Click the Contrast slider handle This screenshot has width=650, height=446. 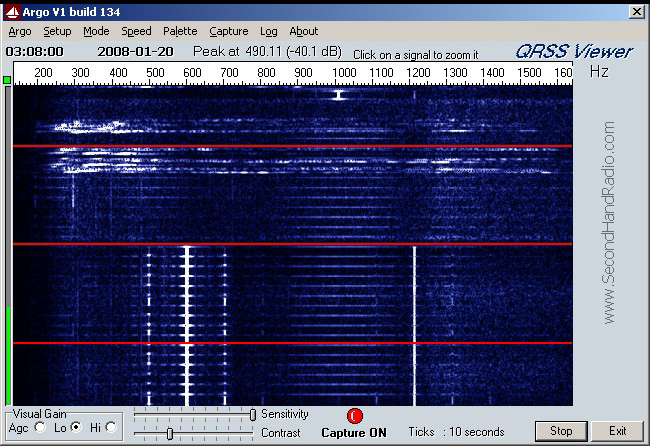(170, 434)
